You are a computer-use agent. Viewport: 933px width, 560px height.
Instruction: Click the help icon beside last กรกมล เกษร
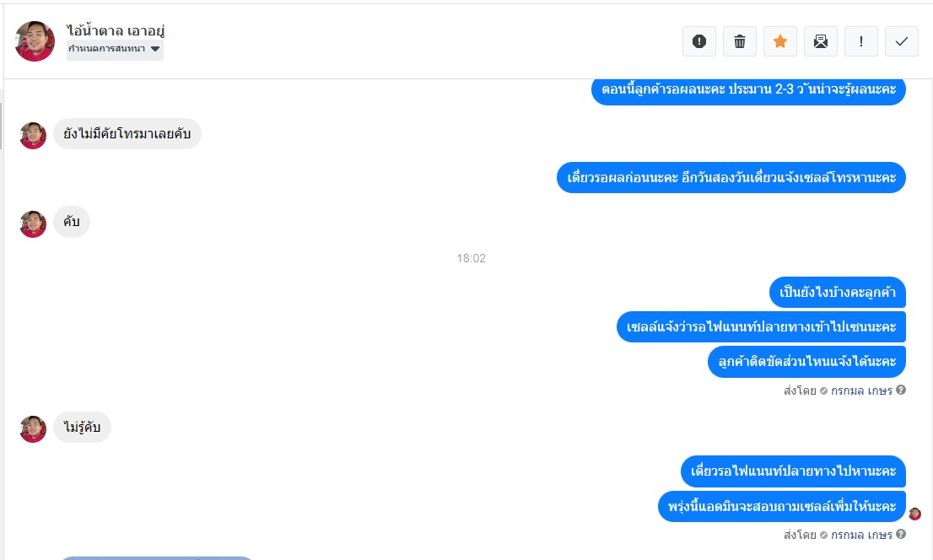pos(901,534)
